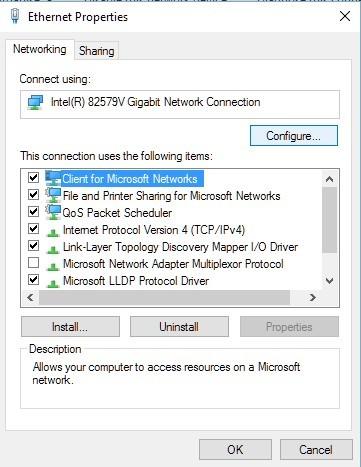Select the QoS Packet Scheduler icon
The image size is (361, 467).
[53, 213]
